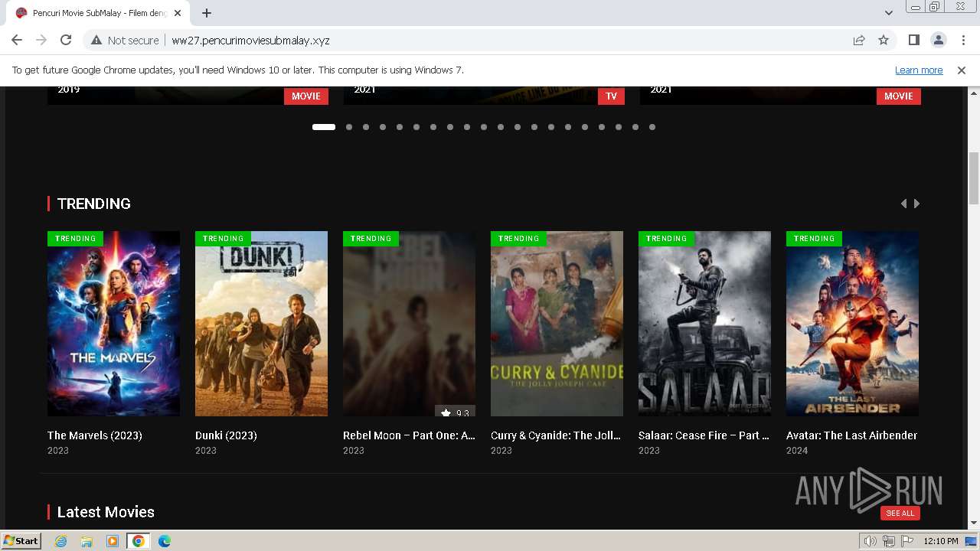
Task: Click the Latest Movies heading
Action: point(106,512)
